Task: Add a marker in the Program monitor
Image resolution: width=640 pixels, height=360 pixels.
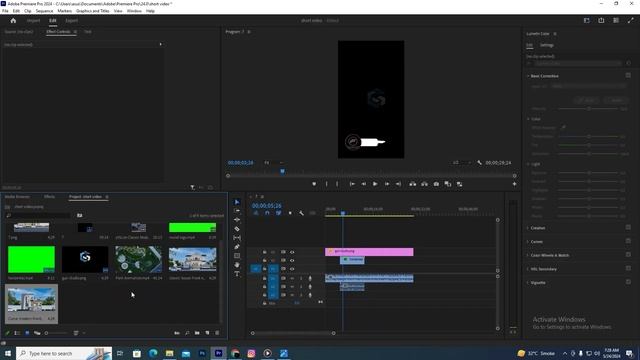Action: click(x=314, y=184)
